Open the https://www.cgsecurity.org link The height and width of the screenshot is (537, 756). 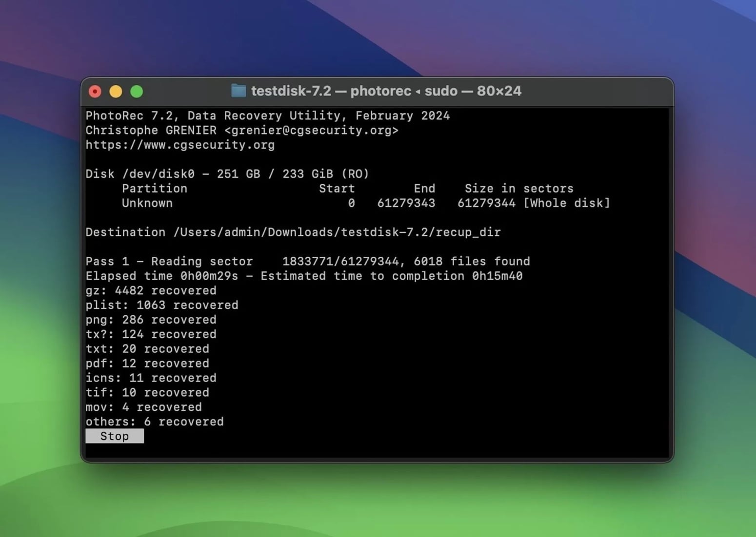[x=180, y=145]
